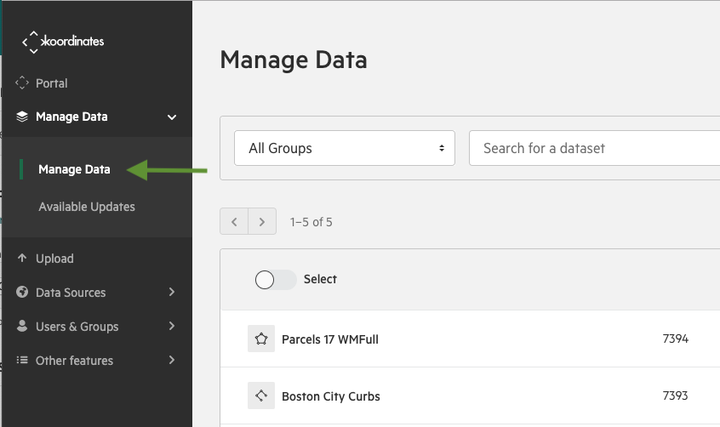This screenshot has height=427, width=720.
Task: Go to the previous page of datasets
Action: (x=234, y=222)
